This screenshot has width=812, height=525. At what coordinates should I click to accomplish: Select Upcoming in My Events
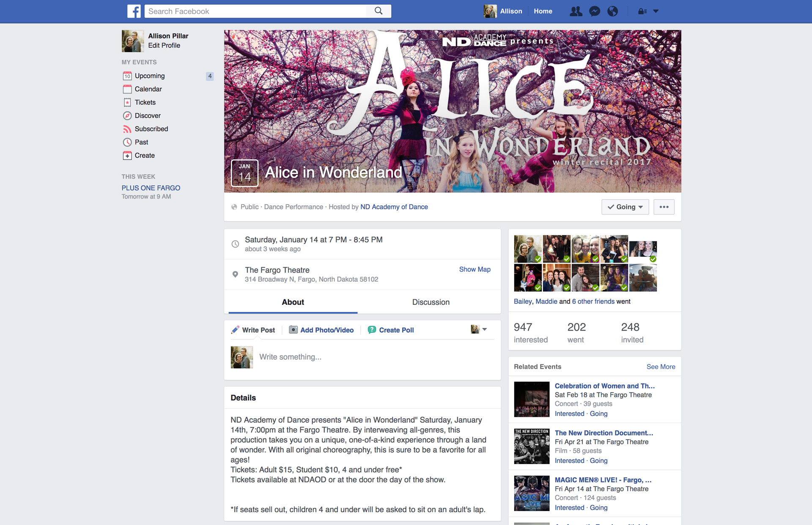coord(150,76)
